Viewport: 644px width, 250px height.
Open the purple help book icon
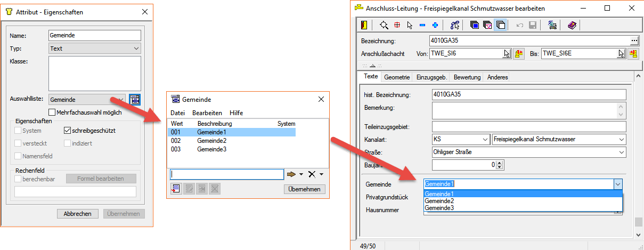coord(572,25)
